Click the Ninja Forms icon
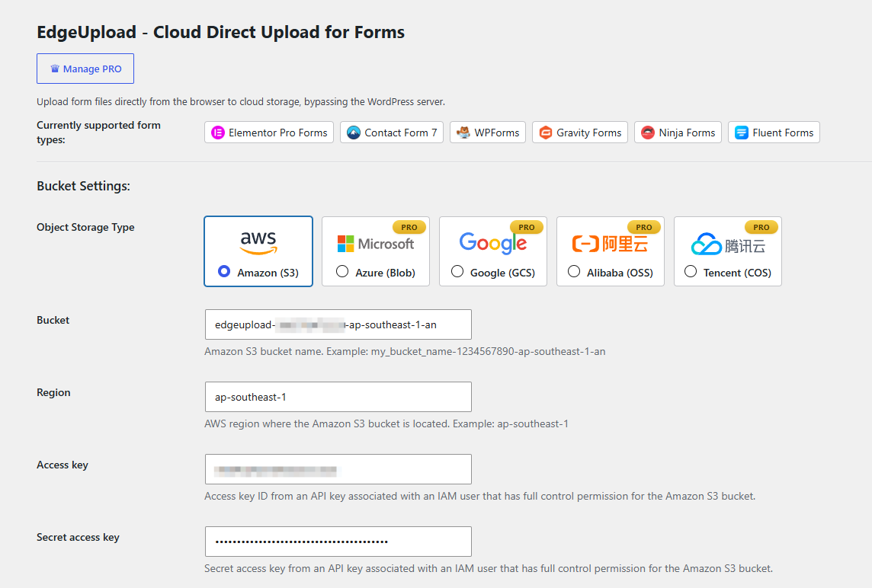The image size is (872, 588). click(x=648, y=133)
